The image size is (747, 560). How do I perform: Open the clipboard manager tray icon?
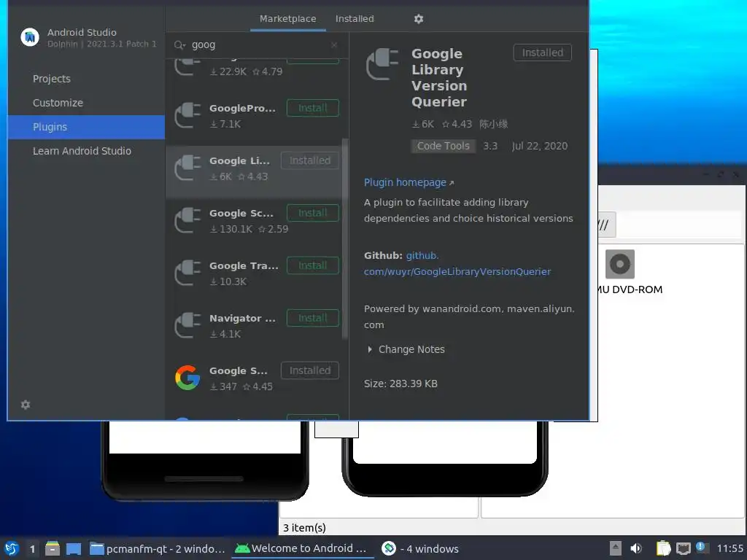[x=662, y=548]
